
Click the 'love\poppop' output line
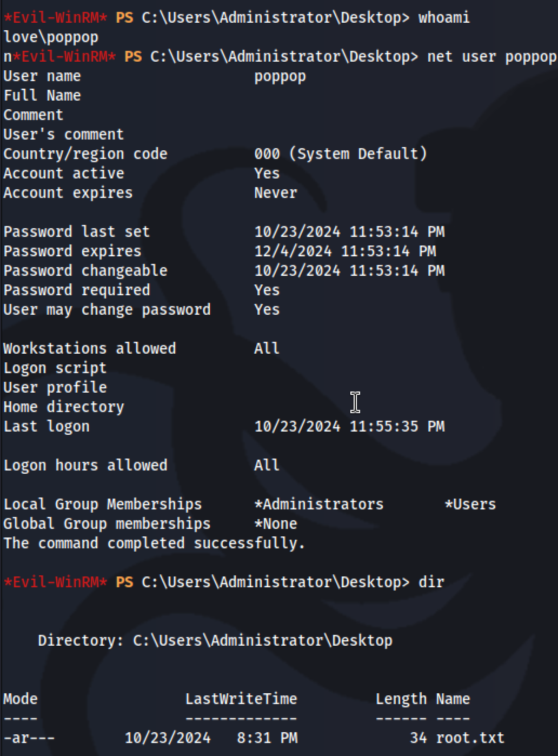click(51, 37)
